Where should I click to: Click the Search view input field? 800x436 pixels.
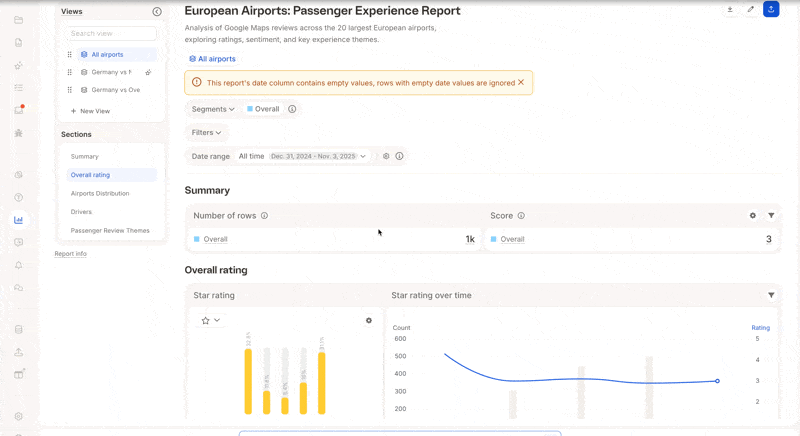click(x=110, y=33)
